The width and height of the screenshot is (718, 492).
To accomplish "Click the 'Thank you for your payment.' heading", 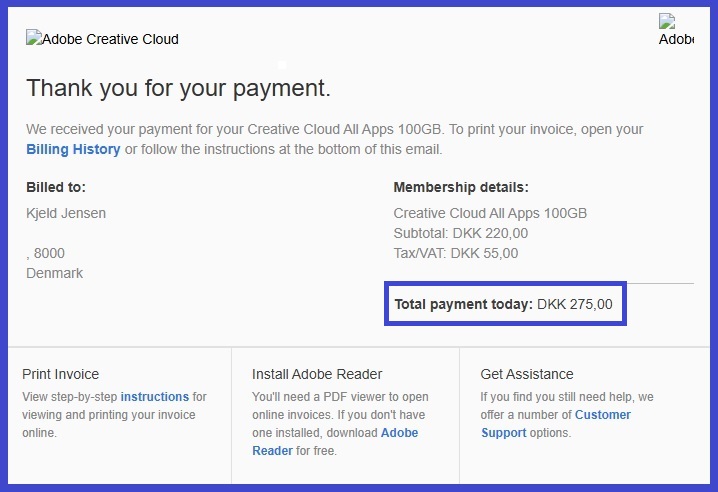I will click(178, 87).
